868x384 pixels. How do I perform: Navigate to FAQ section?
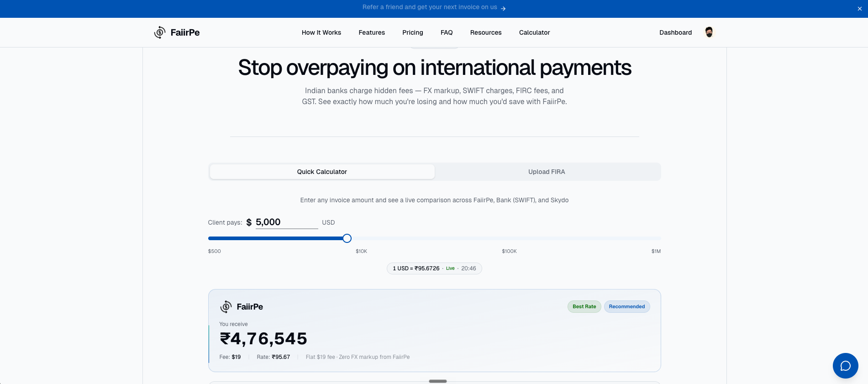point(447,32)
